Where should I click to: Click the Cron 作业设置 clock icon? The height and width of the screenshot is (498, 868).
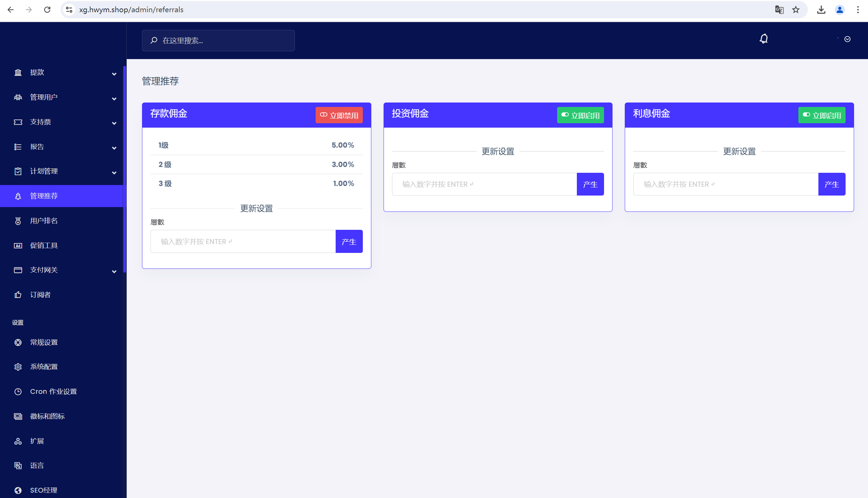tap(18, 392)
